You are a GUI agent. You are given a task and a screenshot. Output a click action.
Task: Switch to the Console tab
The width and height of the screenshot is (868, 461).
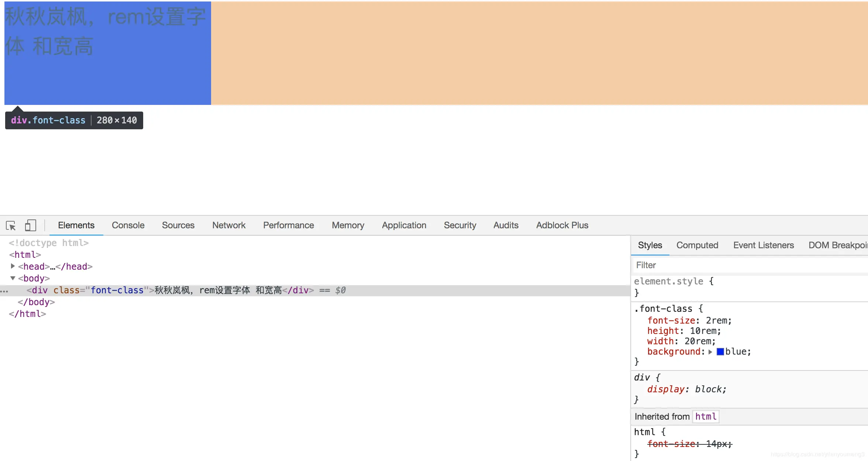tap(128, 225)
